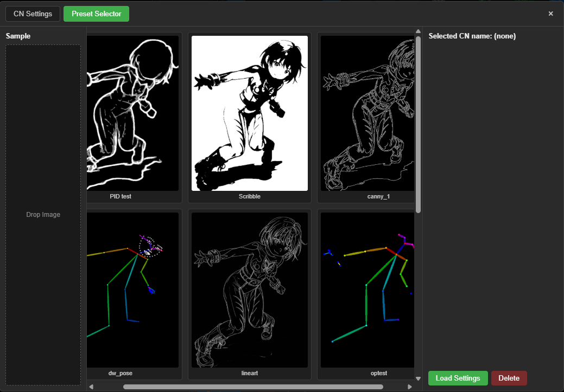This screenshot has width=564, height=392.
Task: Select the lineart preset thumbnail
Action: [250, 290]
